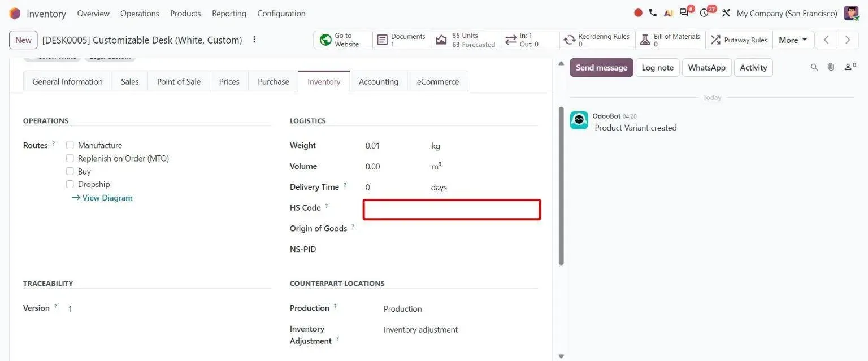Click the Product Variant created message
Image resolution: width=868 pixels, height=361 pixels.
636,128
